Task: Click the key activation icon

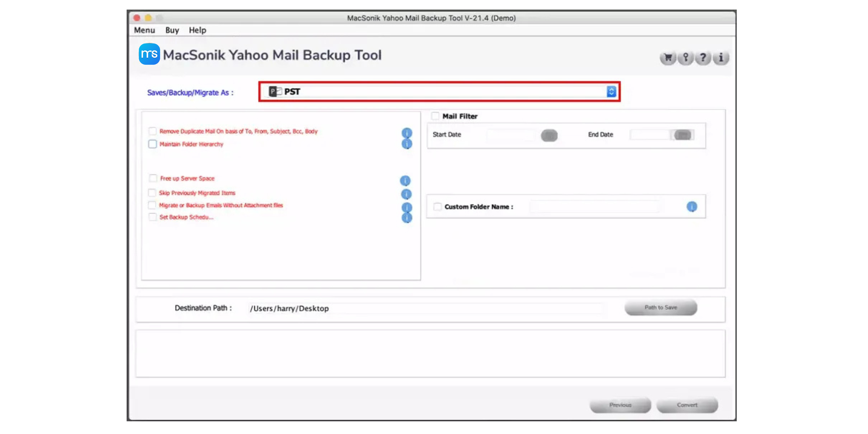Action: [685, 58]
